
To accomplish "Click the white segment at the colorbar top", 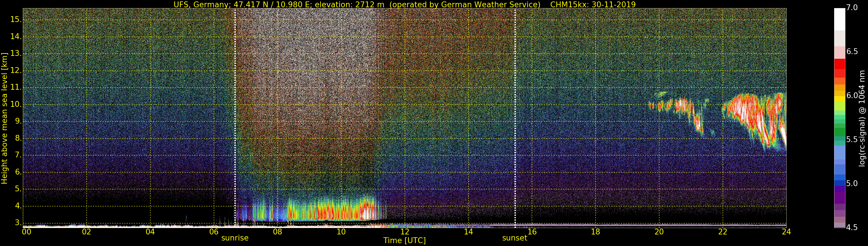I will pyautogui.click(x=840, y=19).
